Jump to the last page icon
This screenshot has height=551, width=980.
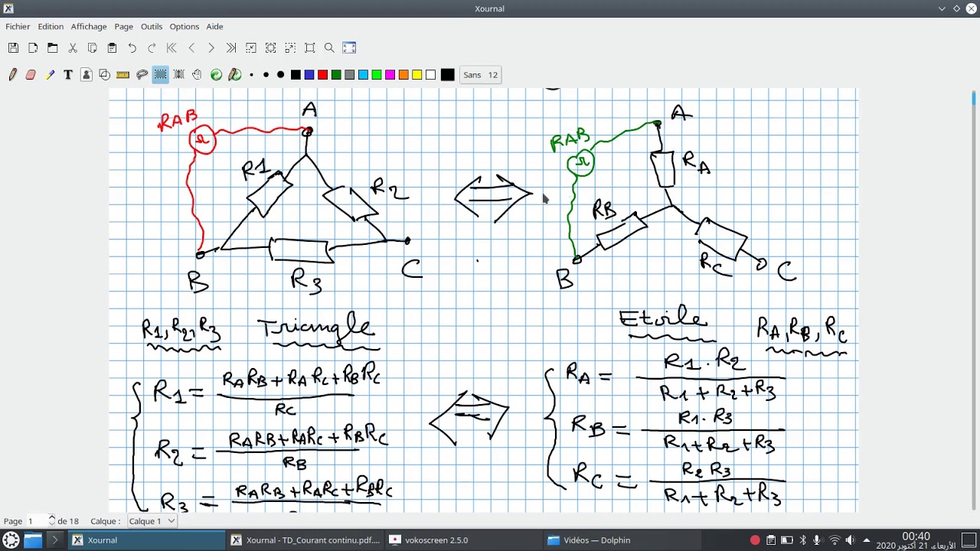coord(231,47)
